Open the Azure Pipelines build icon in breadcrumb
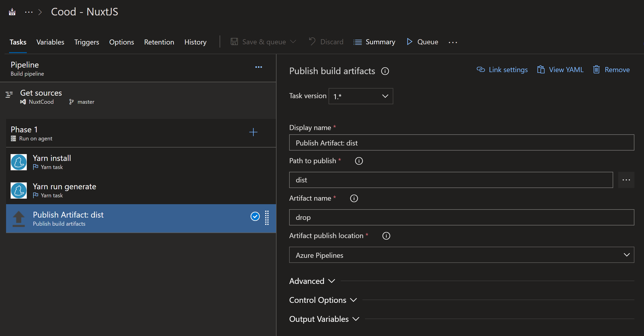This screenshot has height=336, width=644. pyautogui.click(x=12, y=12)
